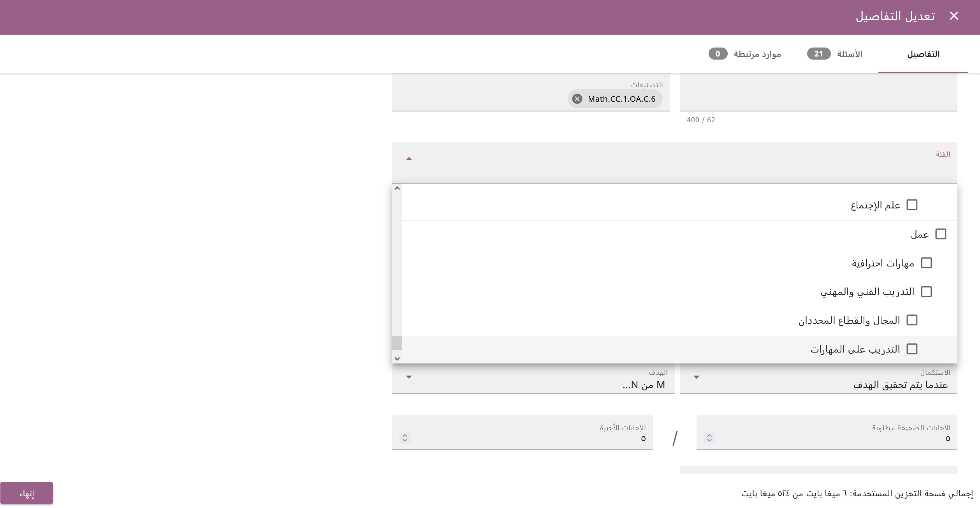Screen dimensions: 980x508
Task: Check the علم الإجتماع checkbox
Action: coord(912,205)
